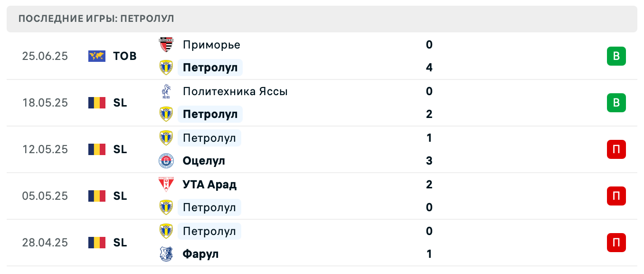Image resolution: width=644 pixels, height=274 pixels.
Task: Open the Приморье team link
Action: [x=211, y=45]
